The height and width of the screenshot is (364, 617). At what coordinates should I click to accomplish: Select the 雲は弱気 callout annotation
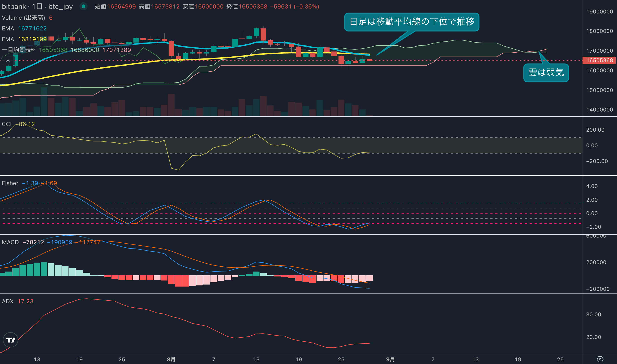(546, 73)
